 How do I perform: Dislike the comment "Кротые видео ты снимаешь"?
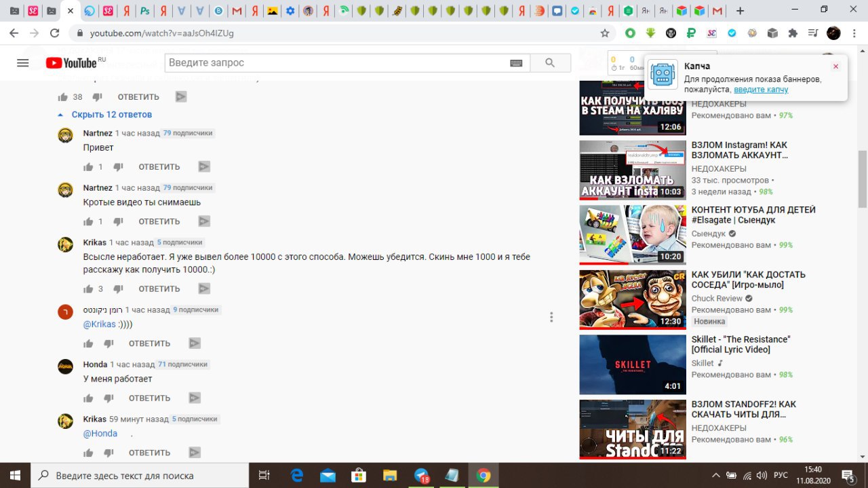click(x=118, y=221)
